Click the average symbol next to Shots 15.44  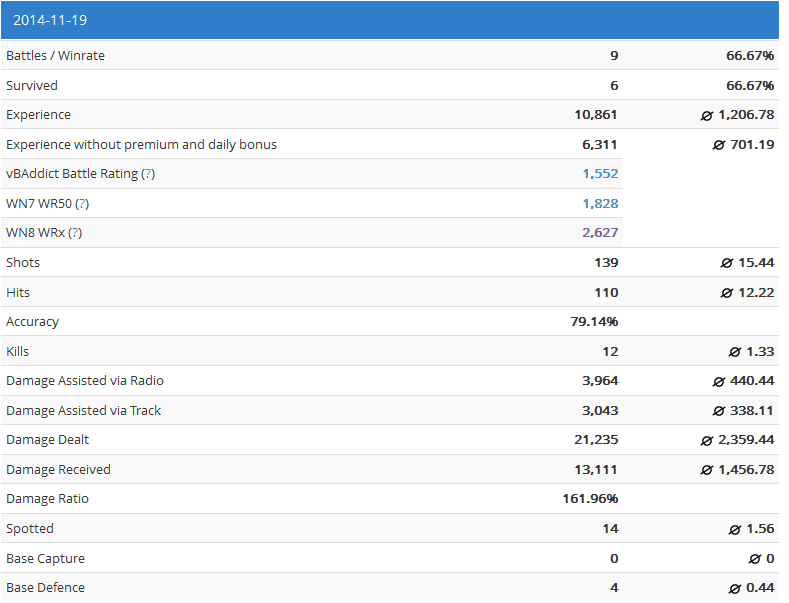click(x=727, y=263)
